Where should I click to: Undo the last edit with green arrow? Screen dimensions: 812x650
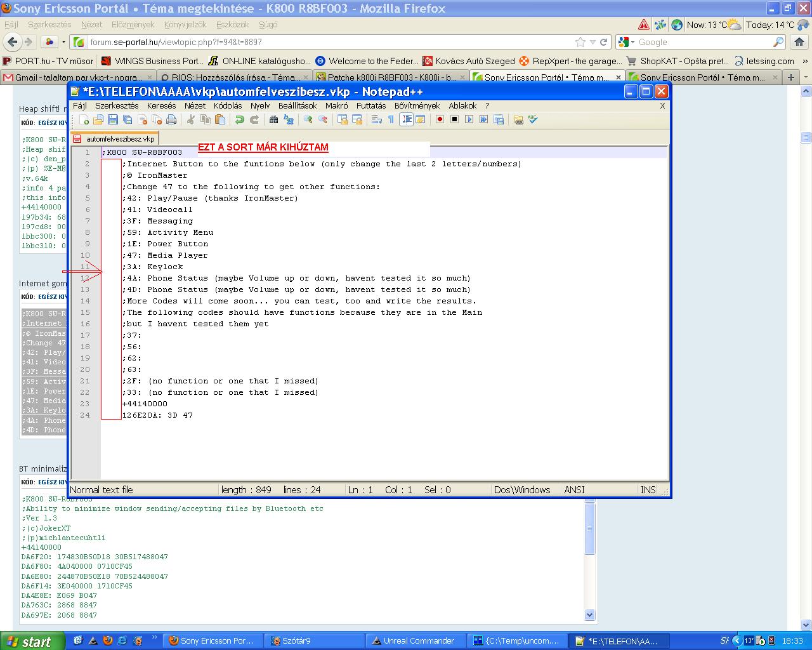pyautogui.click(x=239, y=119)
